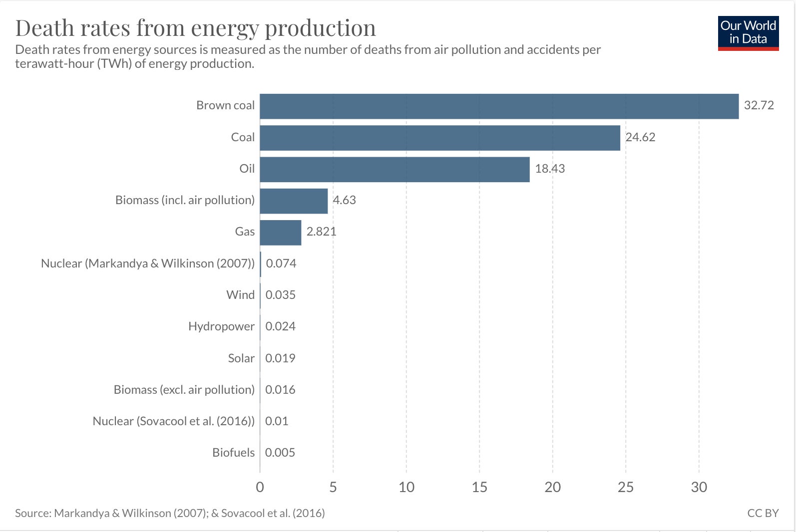Select the Nuclear (Markandya & Wilkinson) label
796x532 pixels.
point(148,264)
